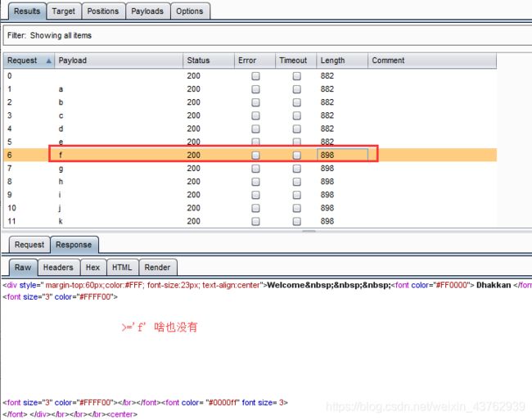This screenshot has width=532, height=420.
Task: Select payload 'f' in highlighted row 6
Action: click(x=61, y=156)
